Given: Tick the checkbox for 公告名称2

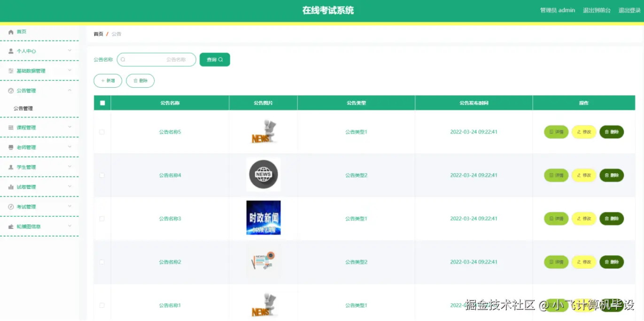Looking at the screenshot, I should coord(102,262).
